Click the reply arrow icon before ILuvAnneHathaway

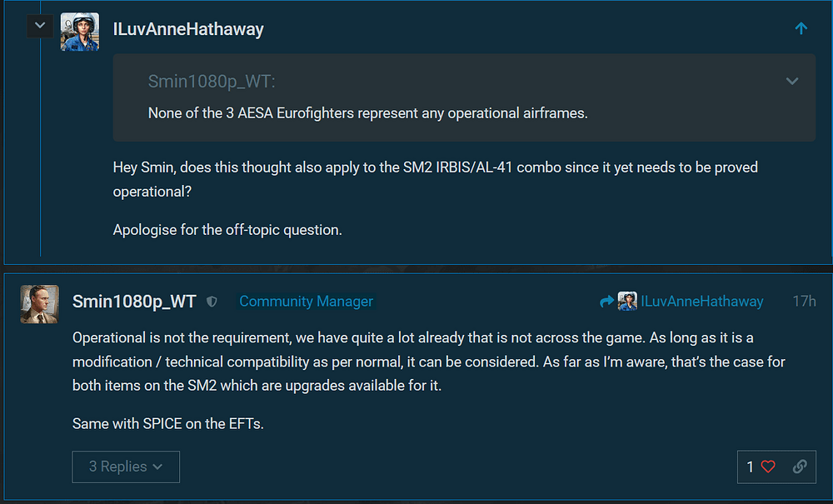pos(606,302)
